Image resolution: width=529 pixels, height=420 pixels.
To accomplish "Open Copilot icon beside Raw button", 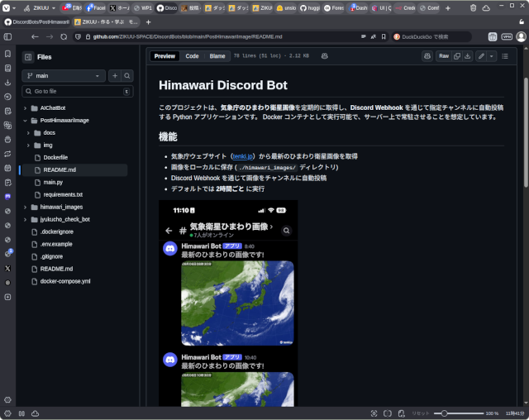I will click(x=427, y=56).
